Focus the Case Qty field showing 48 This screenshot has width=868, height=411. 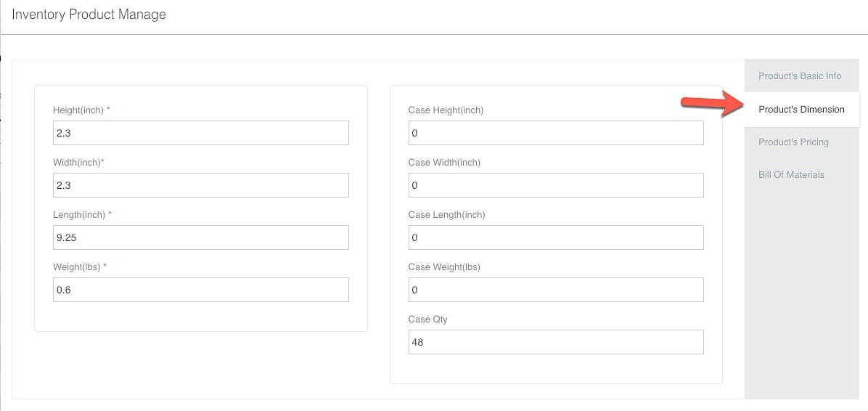(556, 342)
